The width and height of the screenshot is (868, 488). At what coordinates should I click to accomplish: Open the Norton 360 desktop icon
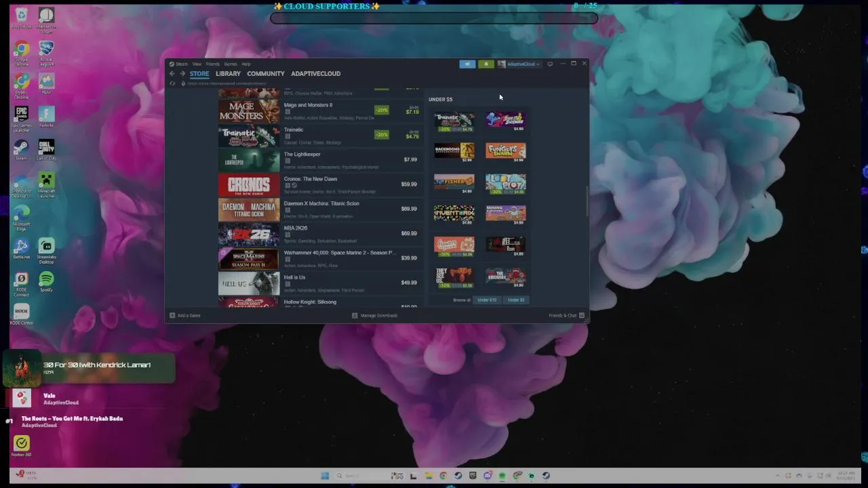click(22, 445)
